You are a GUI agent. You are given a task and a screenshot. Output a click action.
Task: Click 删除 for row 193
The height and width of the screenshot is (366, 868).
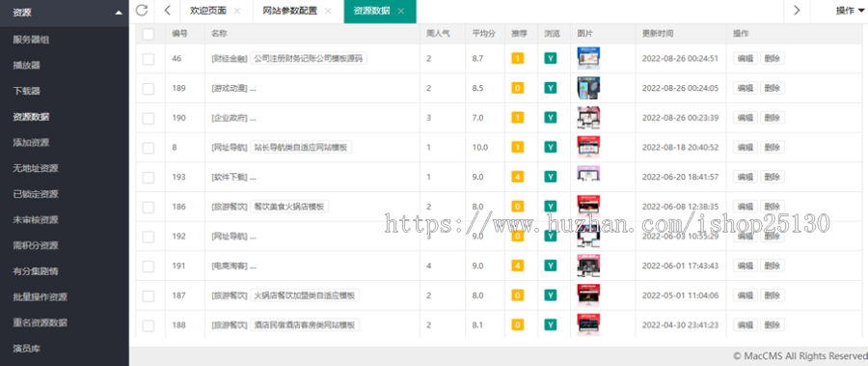coord(773,177)
